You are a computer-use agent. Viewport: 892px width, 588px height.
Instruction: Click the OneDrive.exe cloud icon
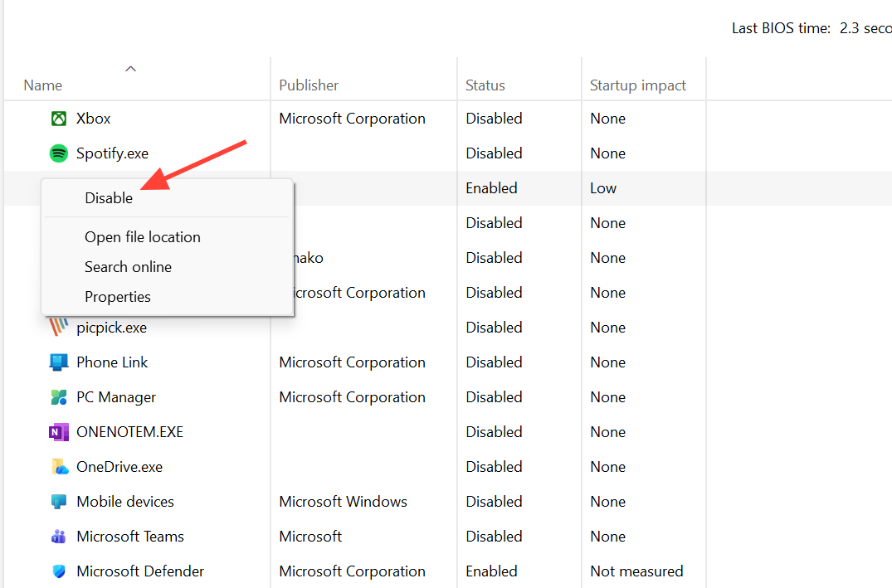click(60, 467)
